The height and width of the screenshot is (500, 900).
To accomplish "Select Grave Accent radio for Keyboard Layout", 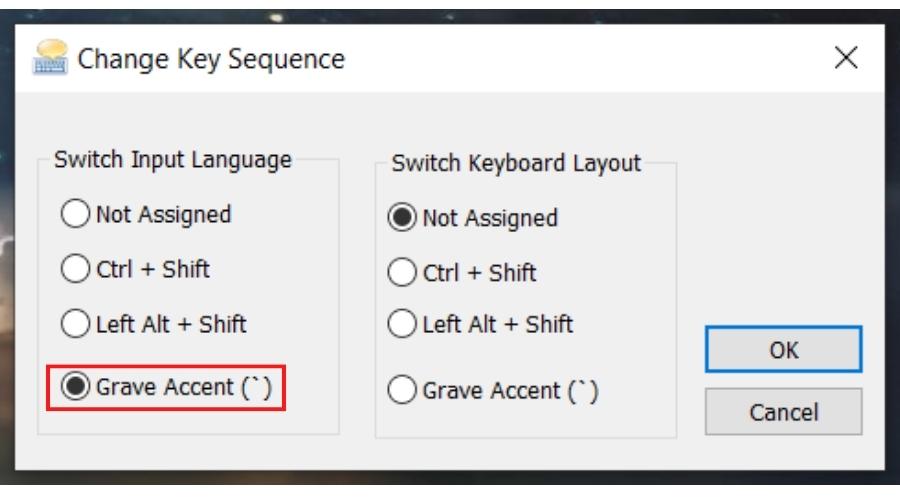I will pos(402,390).
